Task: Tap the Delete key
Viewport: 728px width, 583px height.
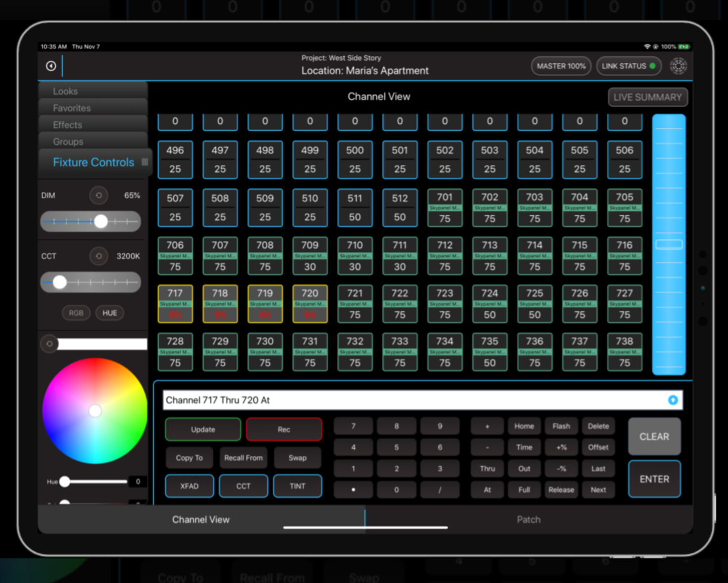Action: tap(598, 426)
